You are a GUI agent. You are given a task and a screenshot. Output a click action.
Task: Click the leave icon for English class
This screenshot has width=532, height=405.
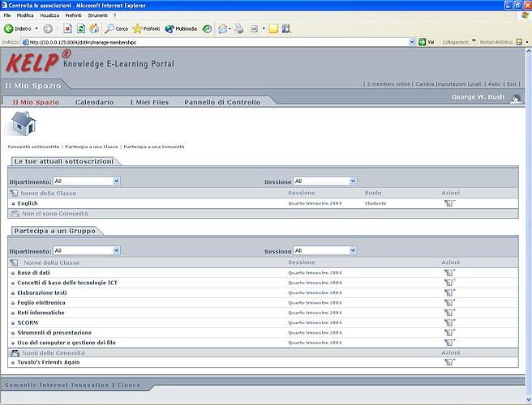pos(448,203)
